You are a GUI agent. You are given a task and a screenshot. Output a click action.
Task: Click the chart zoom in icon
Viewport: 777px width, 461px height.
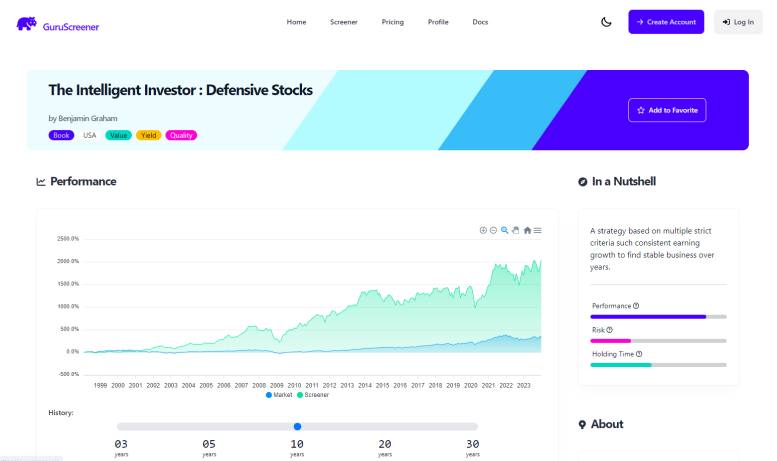[x=483, y=230]
